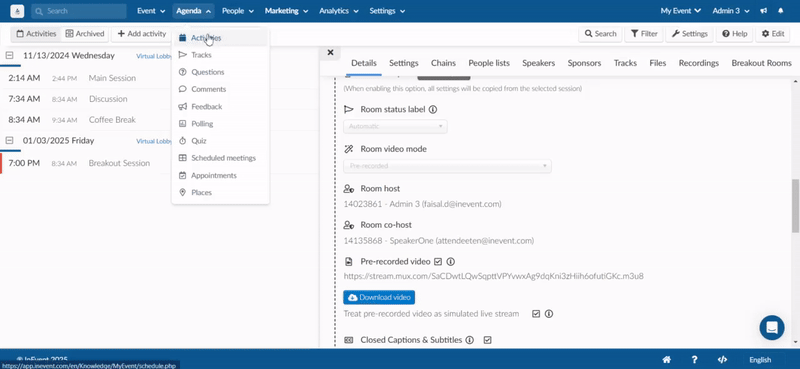Image resolution: width=800 pixels, height=369 pixels.
Task: Expand the Marketing menu
Action: (286, 11)
